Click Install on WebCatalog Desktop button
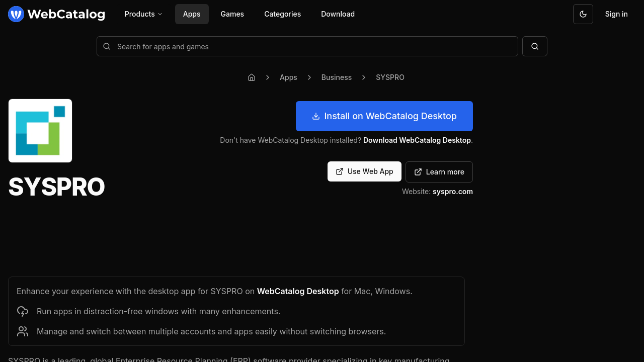Image resolution: width=644 pixels, height=362 pixels. [x=384, y=116]
